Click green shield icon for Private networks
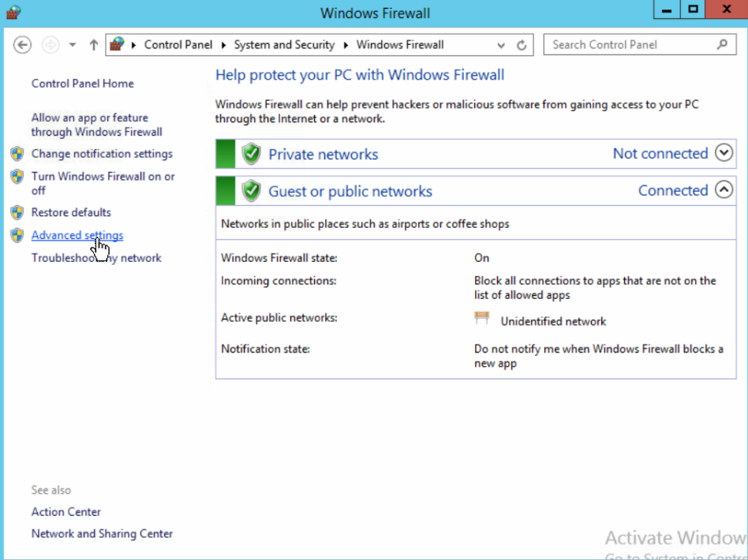 pyautogui.click(x=252, y=154)
